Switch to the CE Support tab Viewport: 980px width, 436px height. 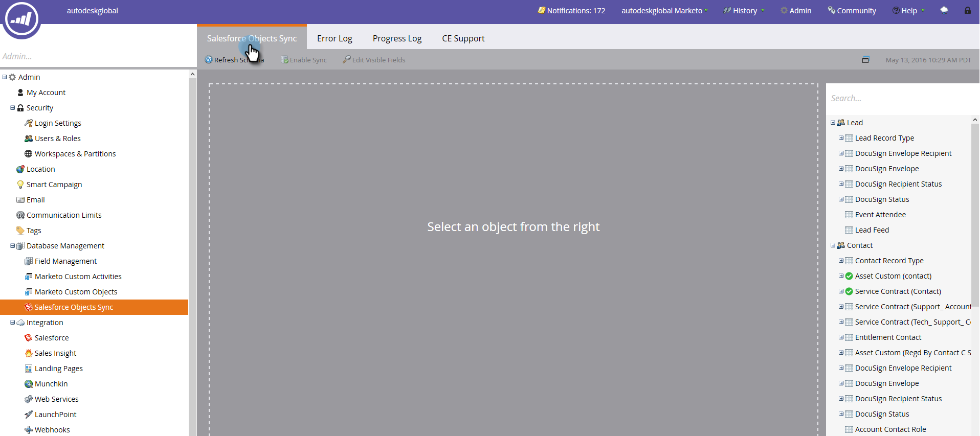pyautogui.click(x=463, y=38)
